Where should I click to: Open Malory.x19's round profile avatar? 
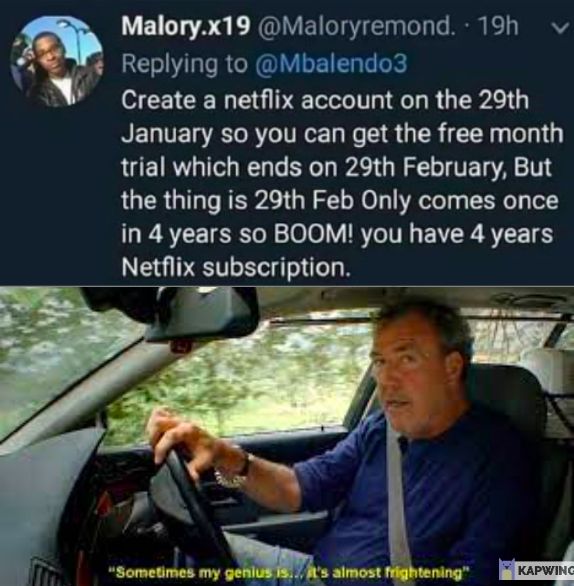point(57,62)
